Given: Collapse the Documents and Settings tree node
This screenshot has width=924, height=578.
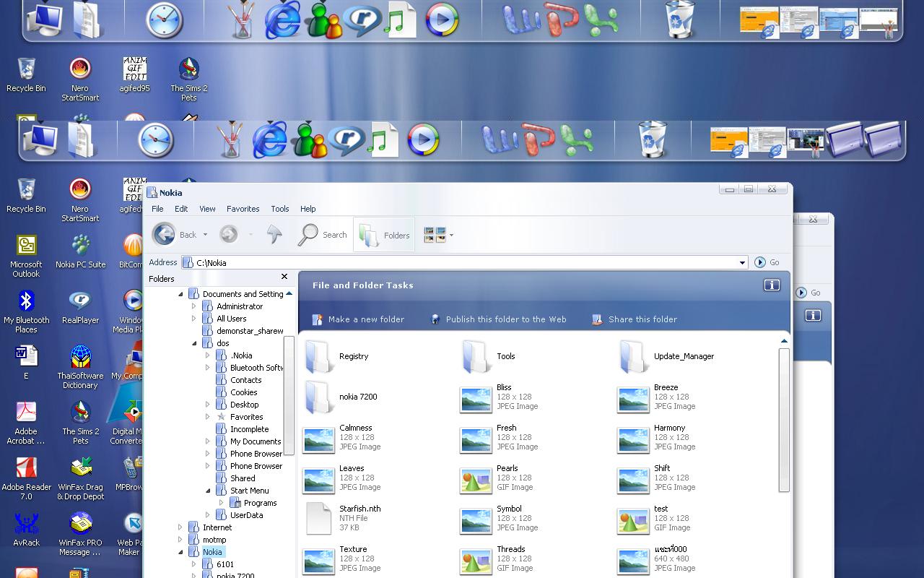Looking at the screenshot, I should [x=180, y=294].
